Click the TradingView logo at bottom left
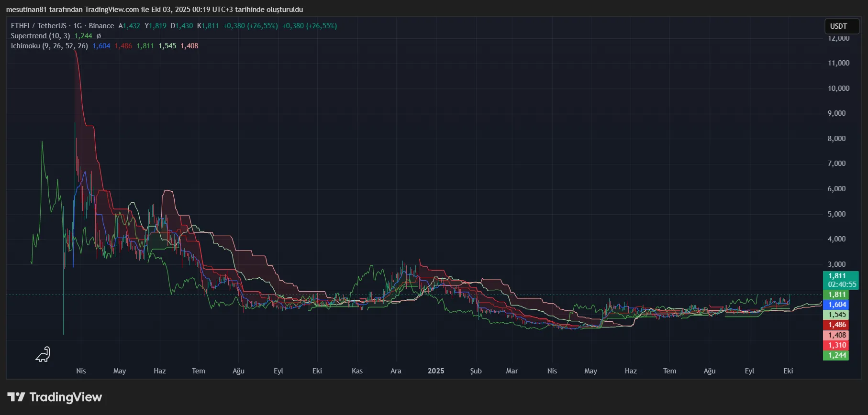 point(55,397)
